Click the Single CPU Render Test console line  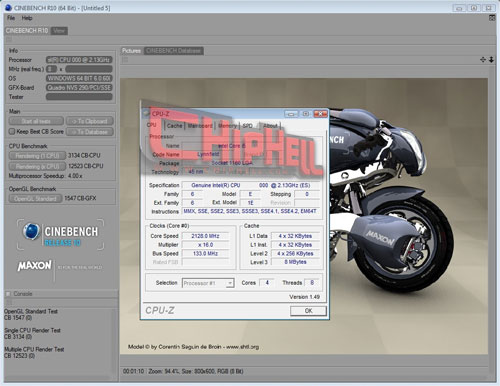click(32, 330)
